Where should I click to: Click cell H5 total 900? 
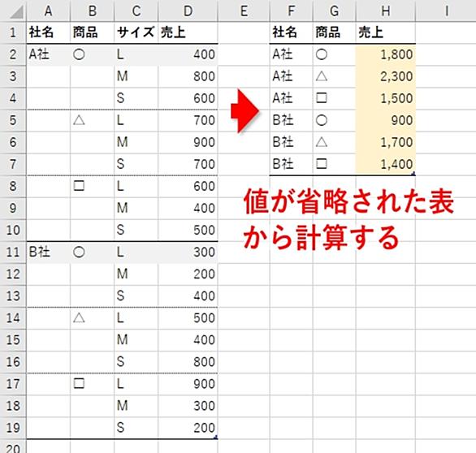click(386, 120)
